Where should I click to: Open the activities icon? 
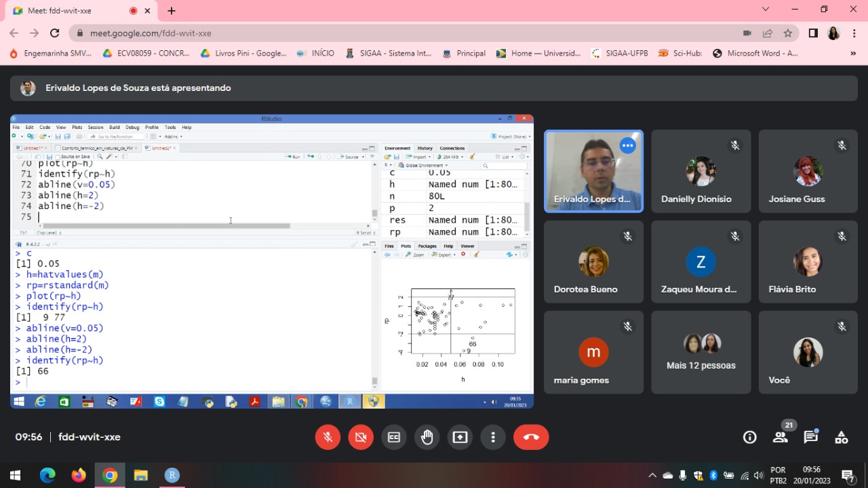click(x=842, y=437)
